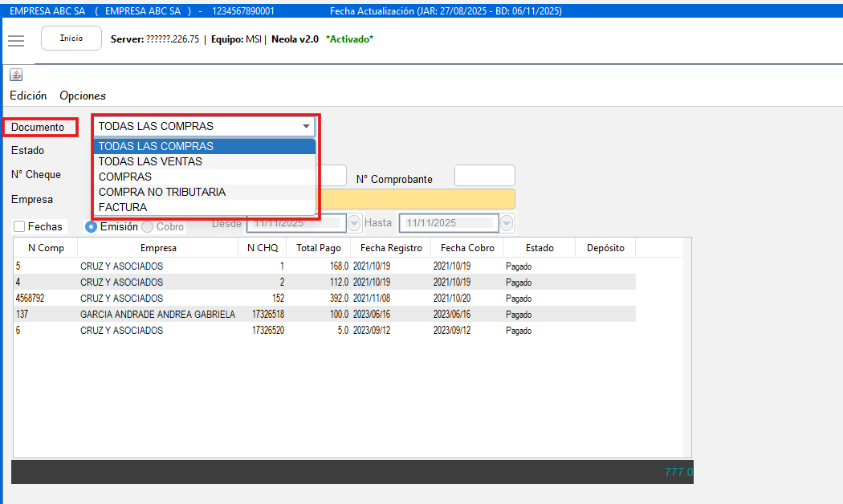
Task: Enable the Fechas checkbox
Action: click(19, 226)
